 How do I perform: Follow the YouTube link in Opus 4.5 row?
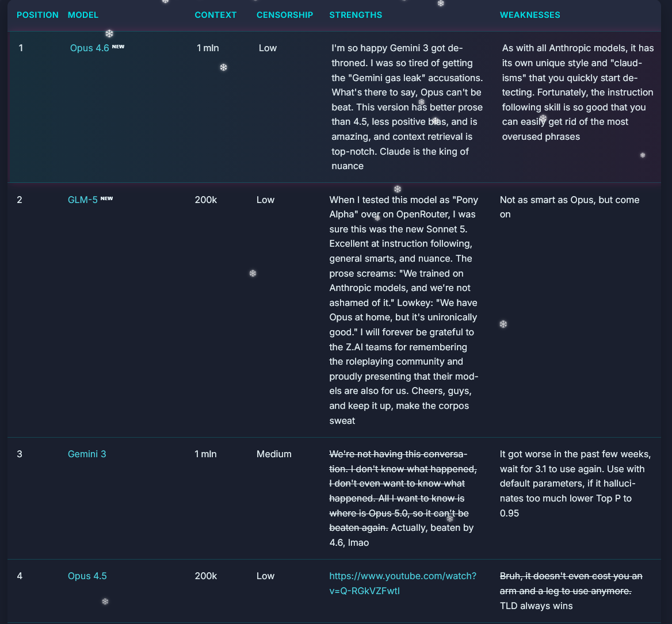click(402, 583)
